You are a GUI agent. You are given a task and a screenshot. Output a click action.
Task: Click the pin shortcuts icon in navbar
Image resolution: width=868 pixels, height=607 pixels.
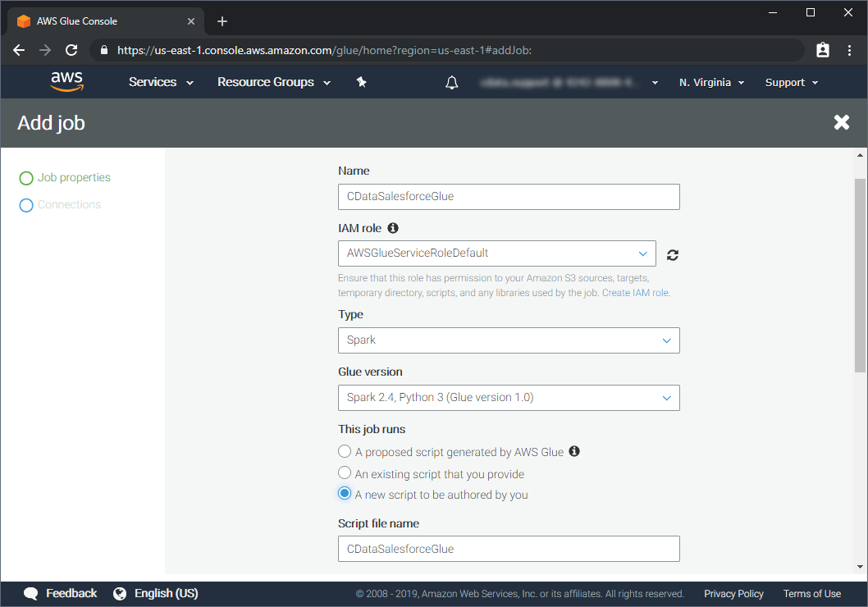coord(361,82)
